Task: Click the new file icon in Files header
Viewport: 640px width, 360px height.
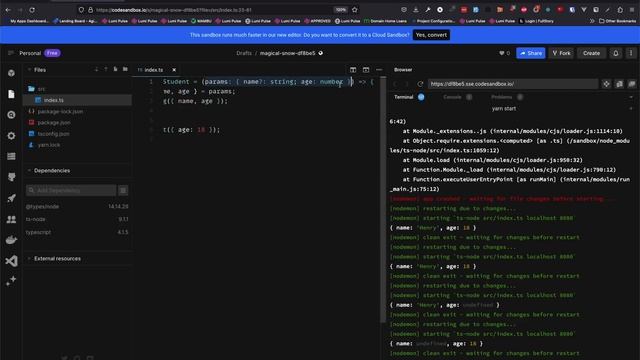Action: [x=116, y=69]
